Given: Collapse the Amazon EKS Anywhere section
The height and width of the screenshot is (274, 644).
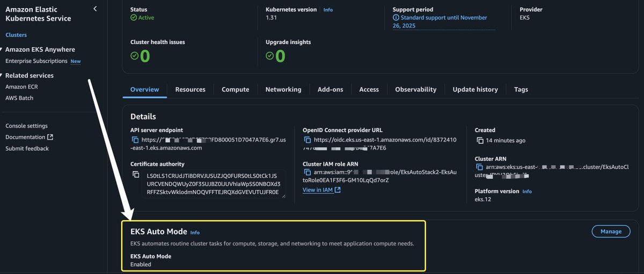Looking at the screenshot, I should tap(2, 49).
